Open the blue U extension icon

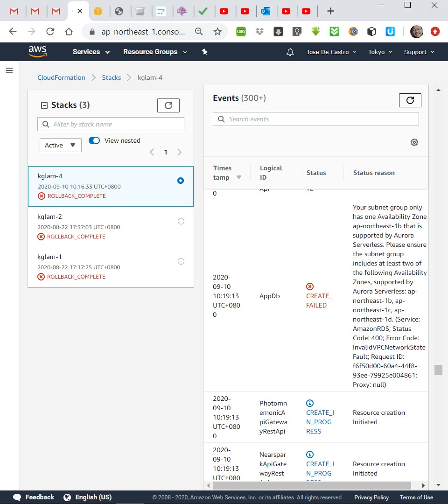point(390,32)
